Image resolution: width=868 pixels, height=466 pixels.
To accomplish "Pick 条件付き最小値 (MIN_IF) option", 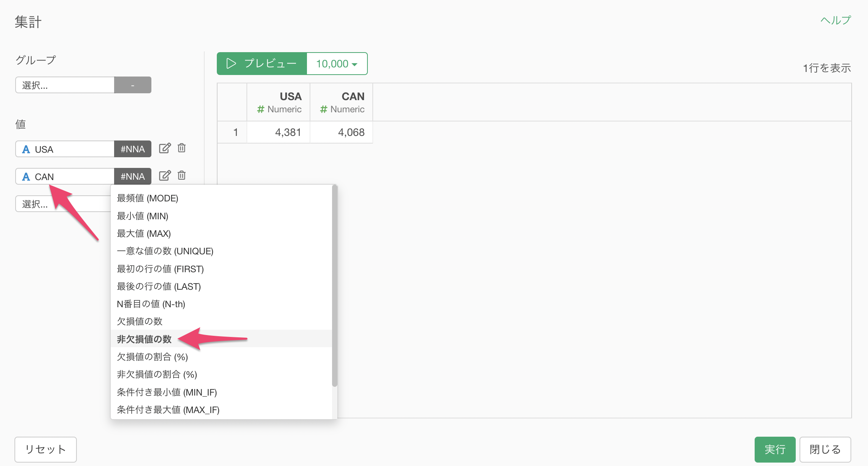I will [x=167, y=392].
